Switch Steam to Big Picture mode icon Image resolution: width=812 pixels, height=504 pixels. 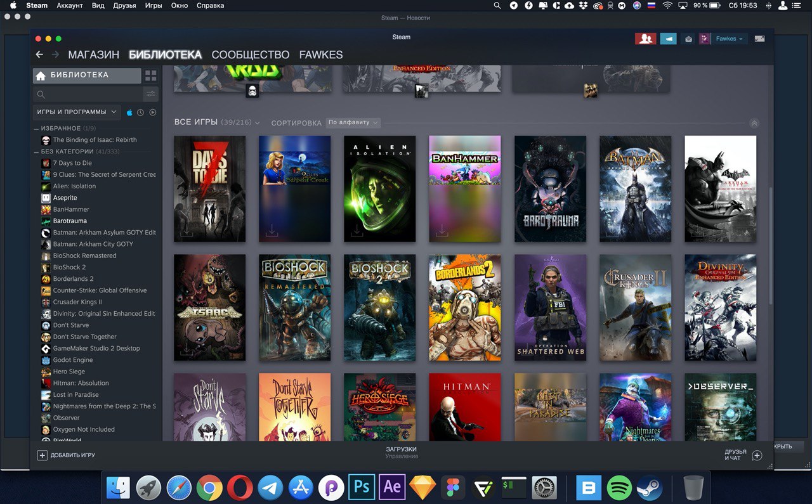pos(759,39)
